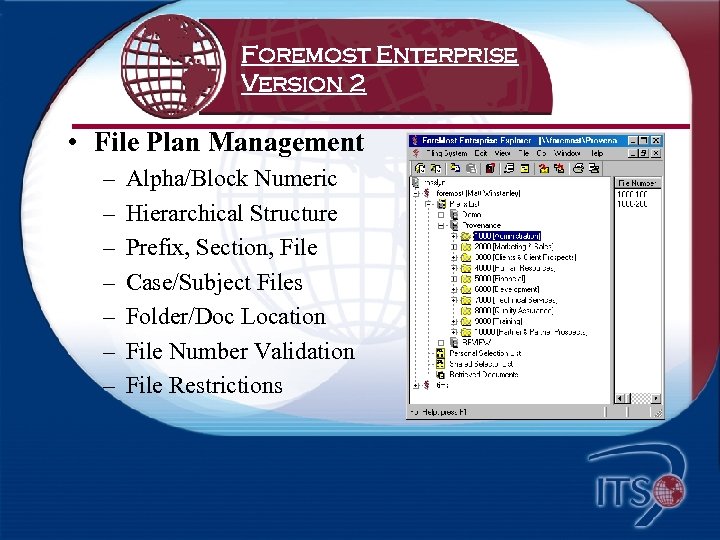Click the cabinet icon next to REVIEW
The image size is (720, 540).
point(454,343)
